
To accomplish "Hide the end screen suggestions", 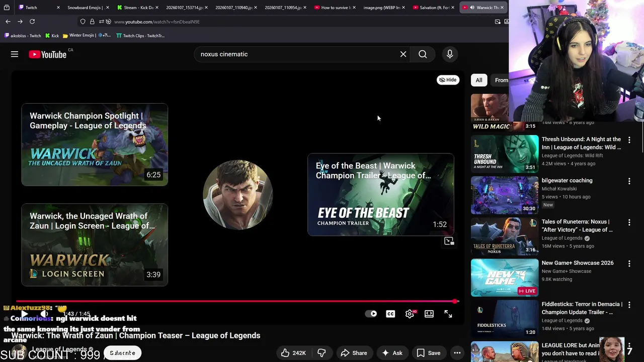I will 448,80.
